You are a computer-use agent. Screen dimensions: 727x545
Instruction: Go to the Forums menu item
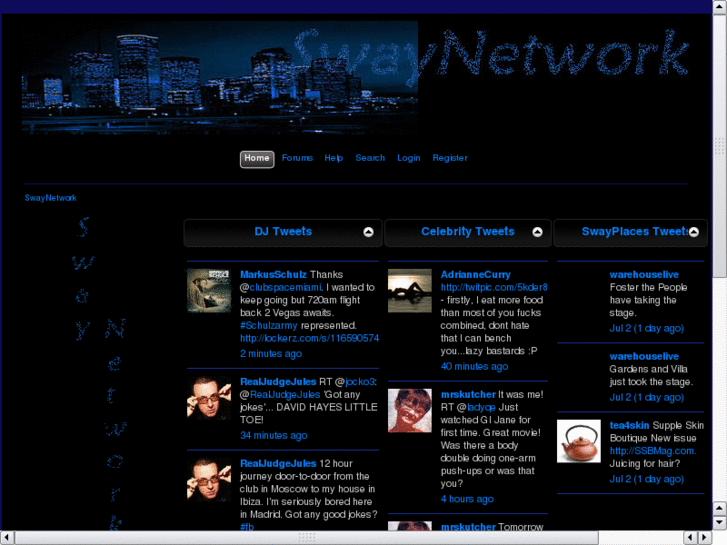coord(297,158)
